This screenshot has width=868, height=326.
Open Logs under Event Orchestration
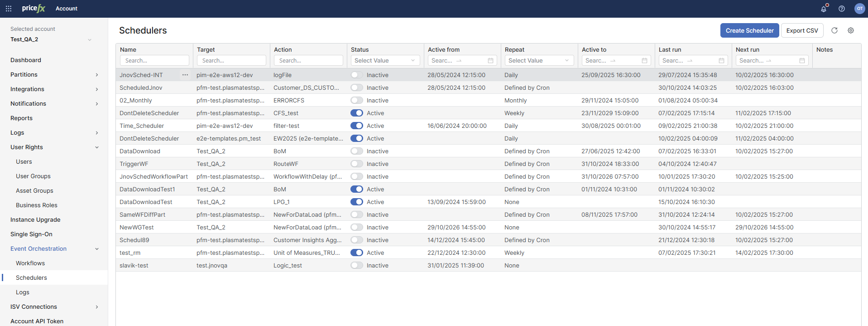(23, 292)
